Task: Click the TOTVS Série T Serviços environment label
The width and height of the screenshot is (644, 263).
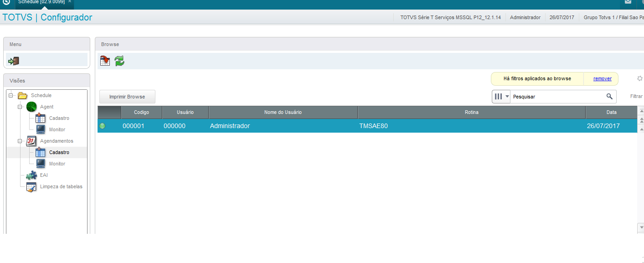Action: click(450, 17)
